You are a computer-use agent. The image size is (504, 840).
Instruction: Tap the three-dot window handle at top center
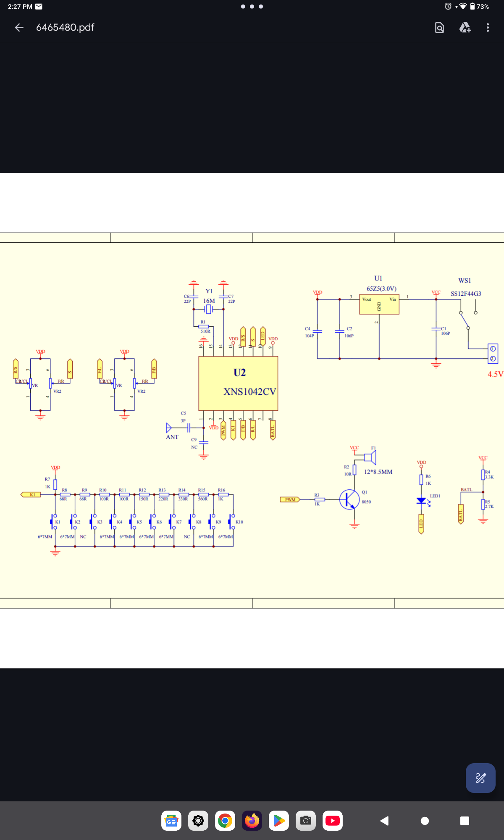[x=252, y=6]
